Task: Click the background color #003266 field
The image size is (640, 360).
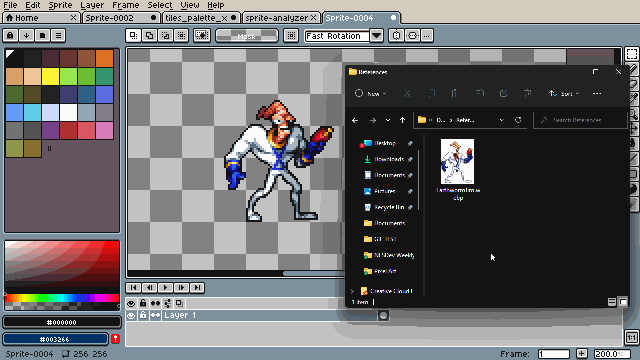Action: point(56,339)
